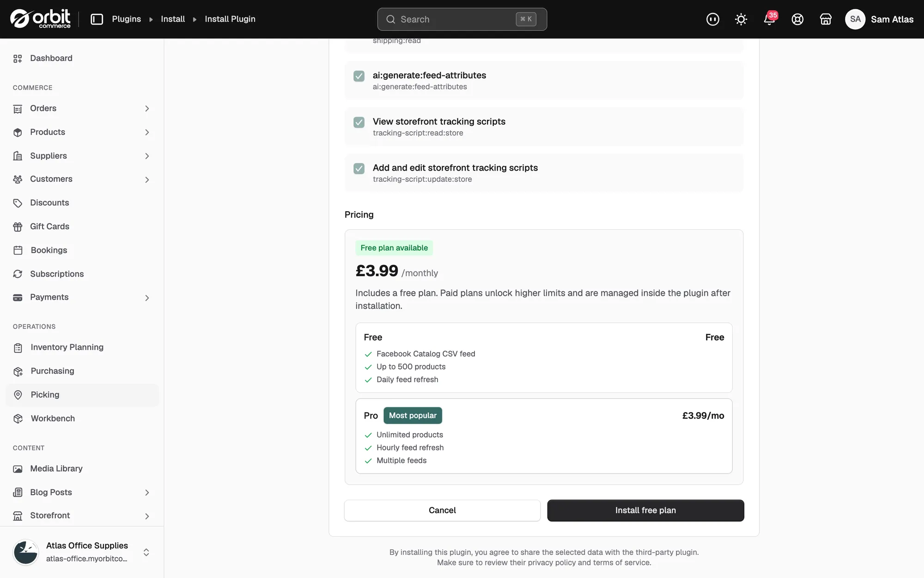Open the Atlas Office Supplies store switcher
Viewport: 924px width, 578px height.
click(82, 552)
